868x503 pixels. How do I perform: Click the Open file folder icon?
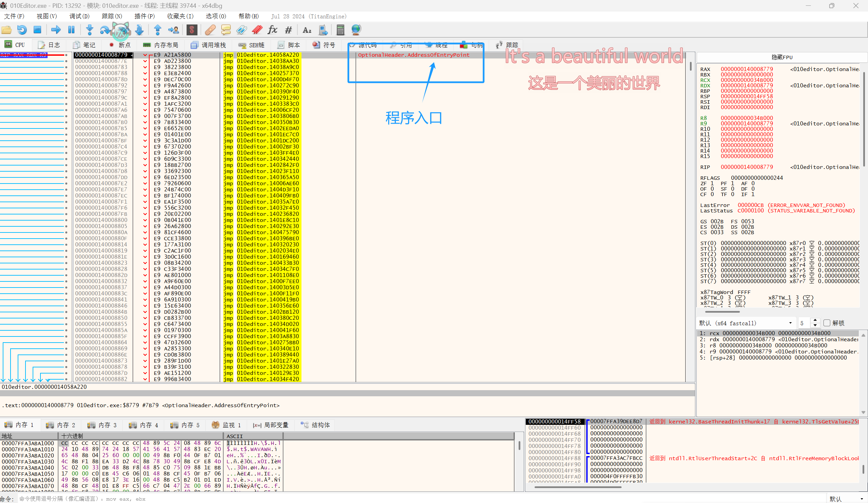[x=6, y=30]
